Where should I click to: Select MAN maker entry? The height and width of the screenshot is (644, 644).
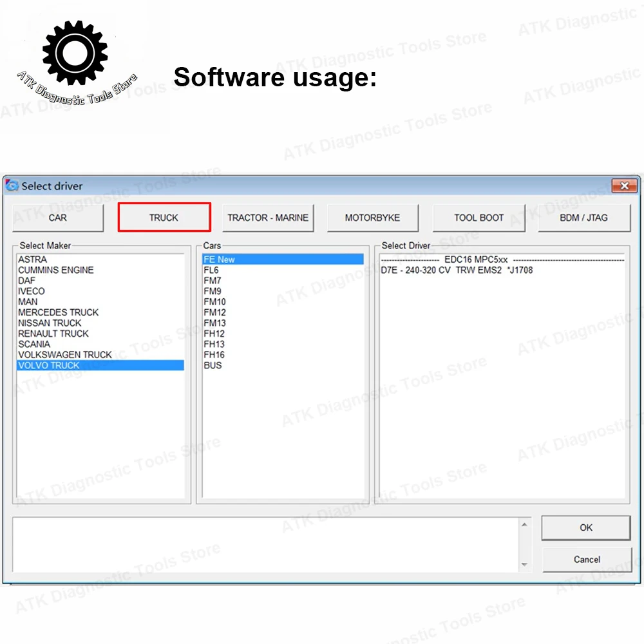pos(100,302)
